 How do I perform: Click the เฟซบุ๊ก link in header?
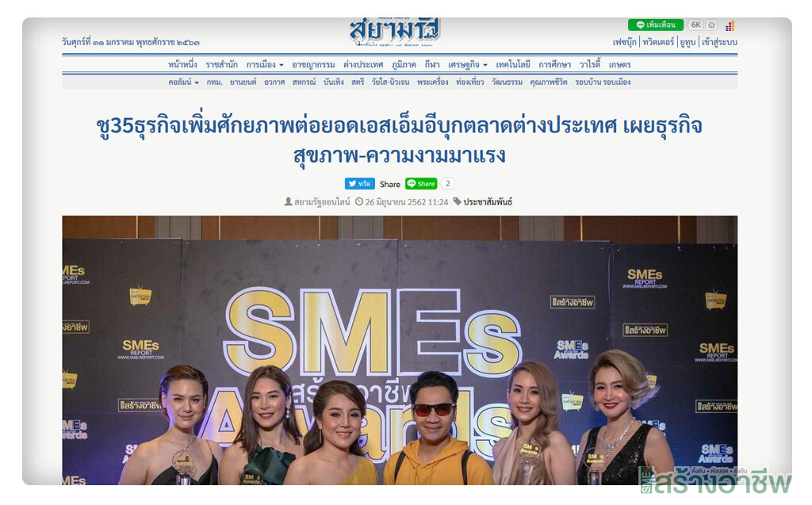click(x=625, y=42)
